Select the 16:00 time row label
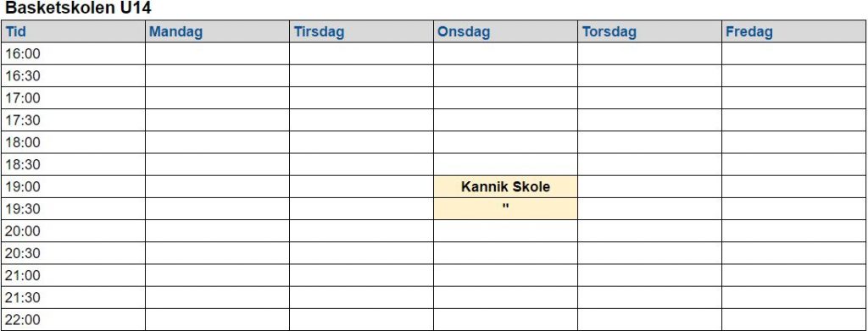Image resolution: width=868 pixels, height=331 pixels. point(73,53)
